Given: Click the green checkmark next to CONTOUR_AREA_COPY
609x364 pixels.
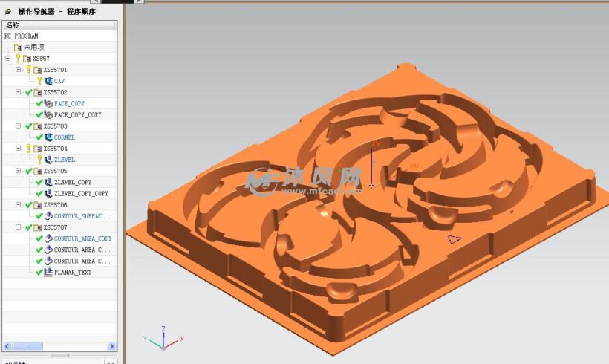Looking at the screenshot, I should pos(39,238).
